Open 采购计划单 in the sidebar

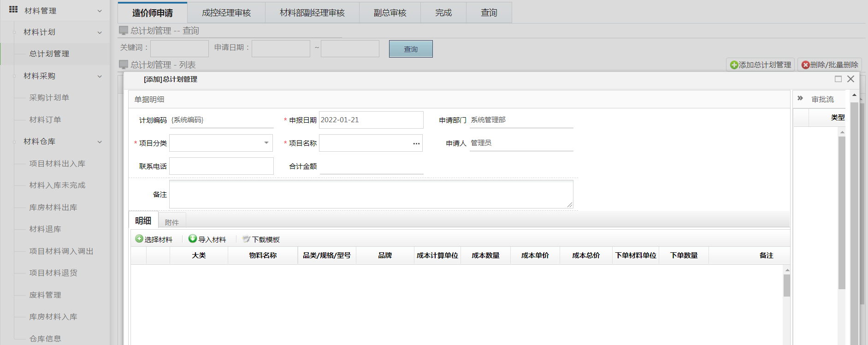coord(49,98)
